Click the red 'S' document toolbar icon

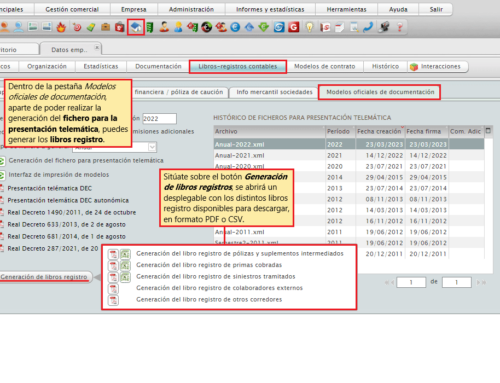coord(325,27)
